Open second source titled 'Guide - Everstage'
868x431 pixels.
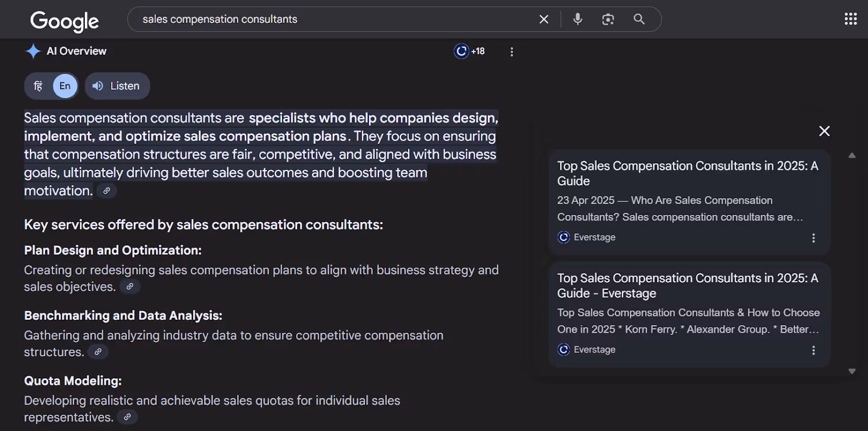[687, 286]
